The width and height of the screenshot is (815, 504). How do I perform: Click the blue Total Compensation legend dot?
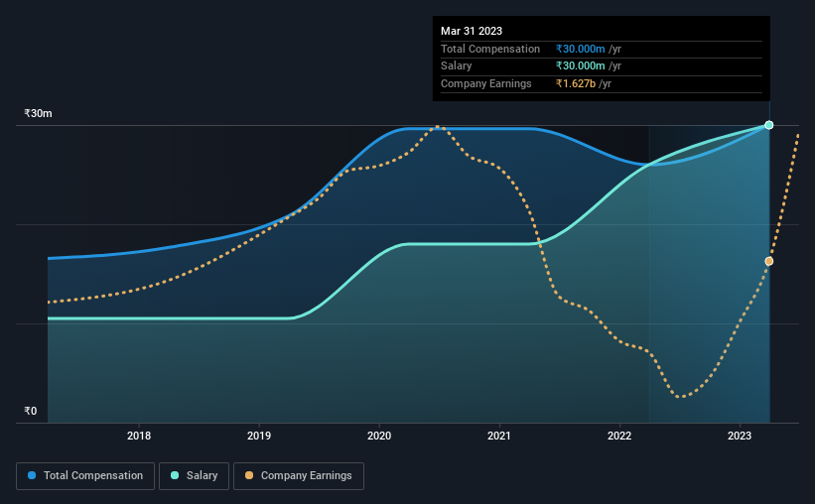coord(32,475)
